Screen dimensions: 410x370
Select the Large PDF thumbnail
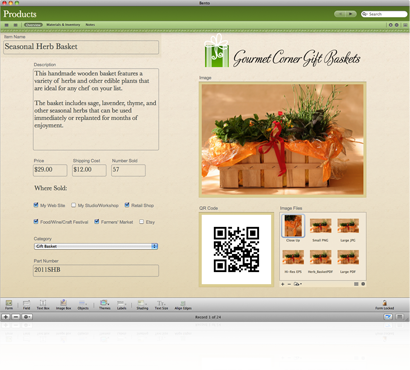[348, 257]
